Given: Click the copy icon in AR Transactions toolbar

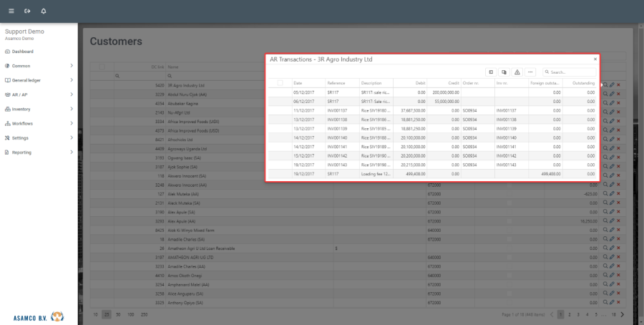Looking at the screenshot, I should click(504, 72).
